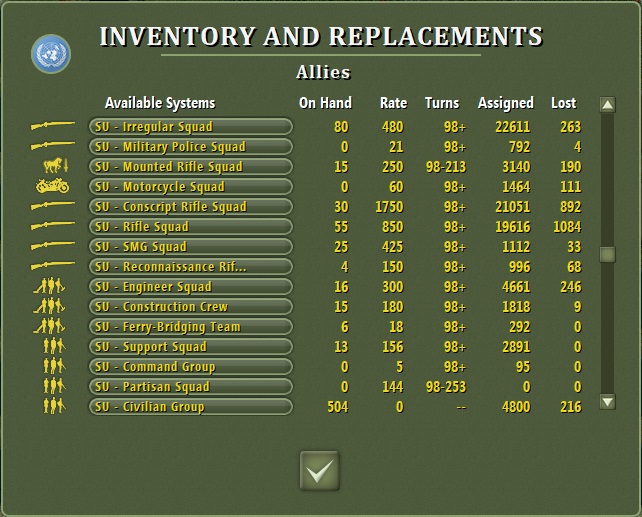Select SU - Mounted Rifle Squad button
The height and width of the screenshot is (517, 642).
click(x=191, y=167)
